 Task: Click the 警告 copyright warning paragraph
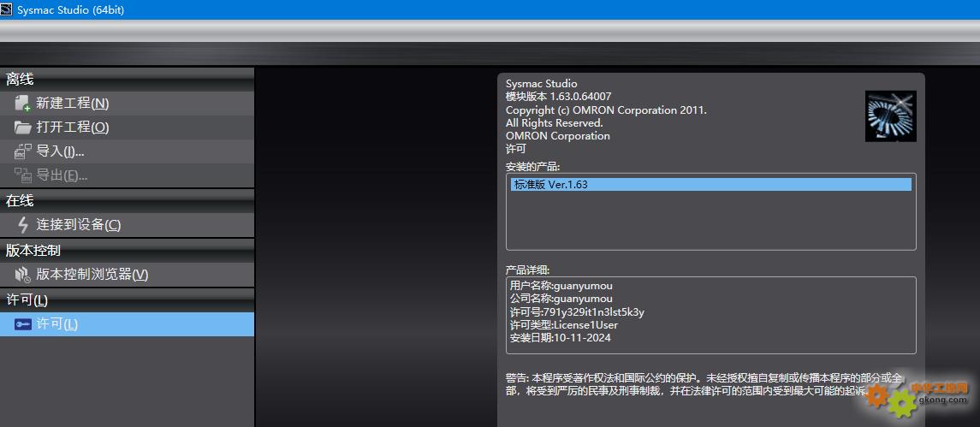[x=705, y=384]
